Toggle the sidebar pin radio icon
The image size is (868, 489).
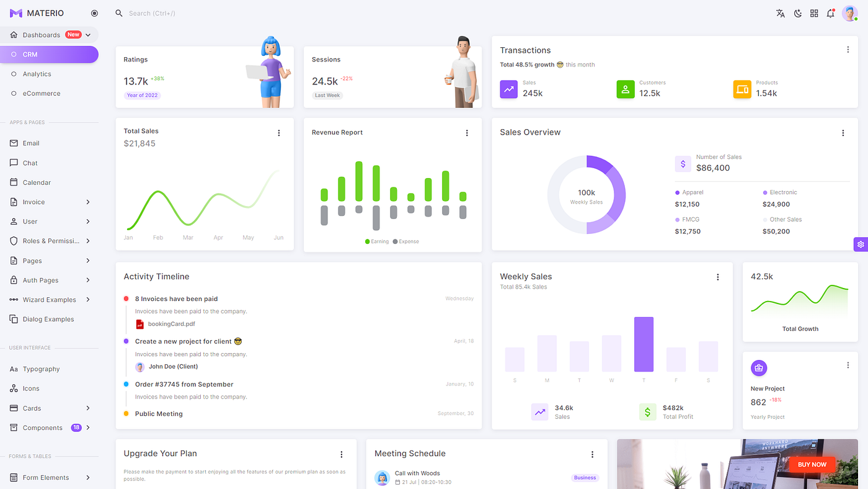point(94,13)
